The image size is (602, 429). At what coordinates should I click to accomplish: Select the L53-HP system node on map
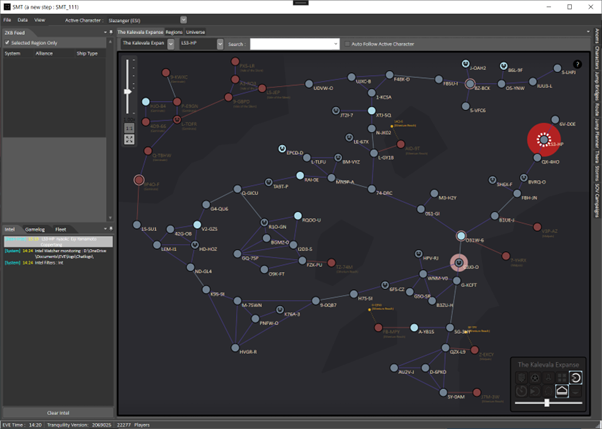pos(544,140)
